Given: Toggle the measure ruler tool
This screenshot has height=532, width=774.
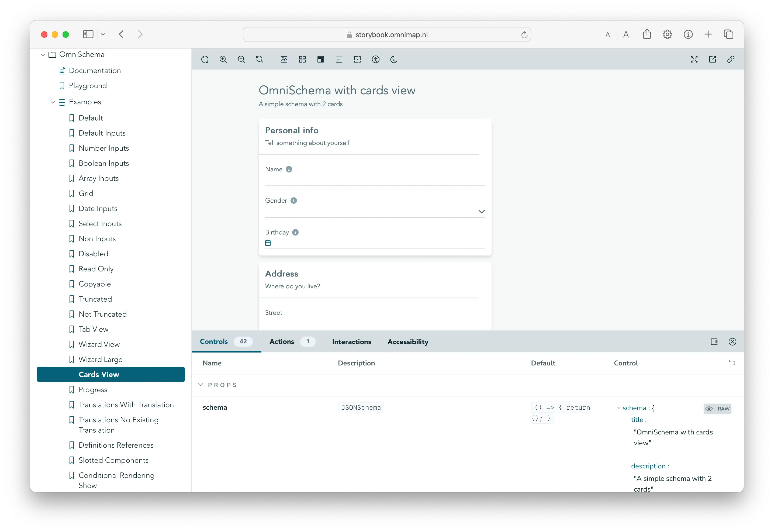Looking at the screenshot, I should coord(339,59).
